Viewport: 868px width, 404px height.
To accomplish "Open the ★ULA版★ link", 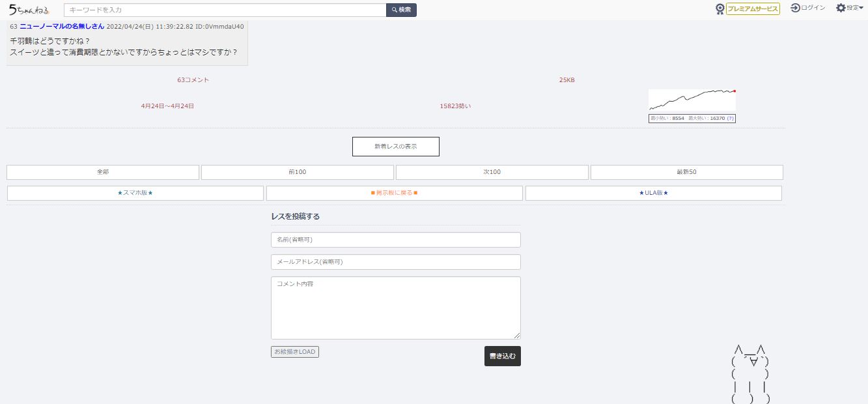I will pos(653,194).
